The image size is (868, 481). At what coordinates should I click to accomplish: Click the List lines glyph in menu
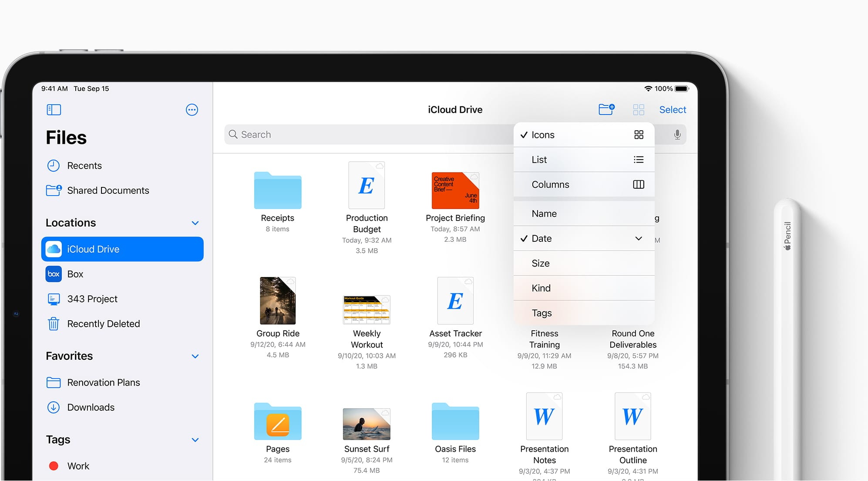point(639,159)
